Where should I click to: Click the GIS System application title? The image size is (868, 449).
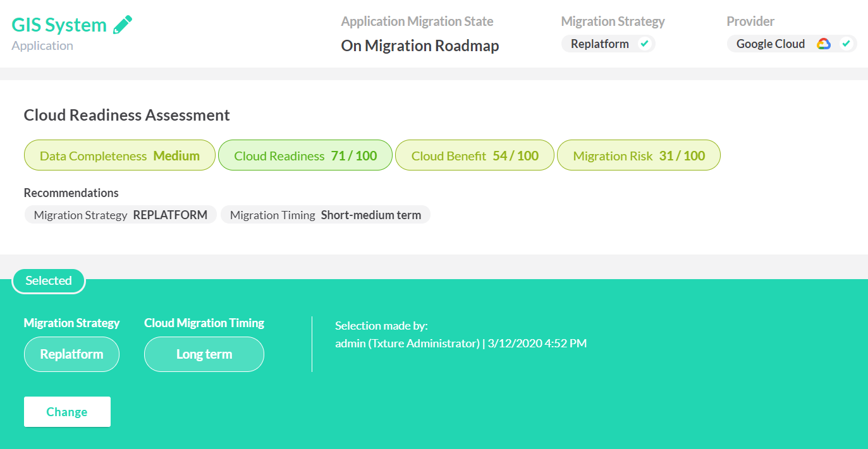(59, 25)
